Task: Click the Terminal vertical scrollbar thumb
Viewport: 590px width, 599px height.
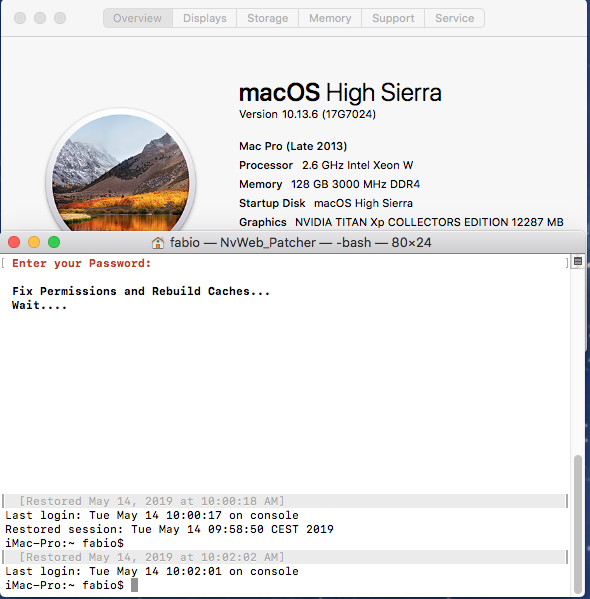Action: (x=579, y=523)
